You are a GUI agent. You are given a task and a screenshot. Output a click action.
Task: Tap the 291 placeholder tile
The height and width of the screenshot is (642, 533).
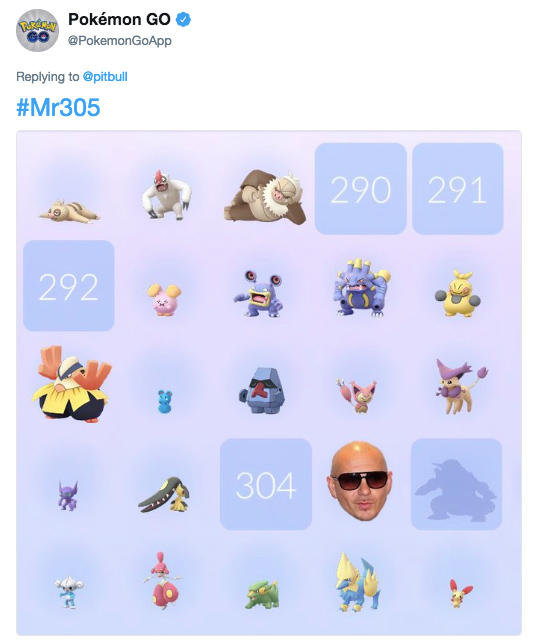pyautogui.click(x=458, y=188)
